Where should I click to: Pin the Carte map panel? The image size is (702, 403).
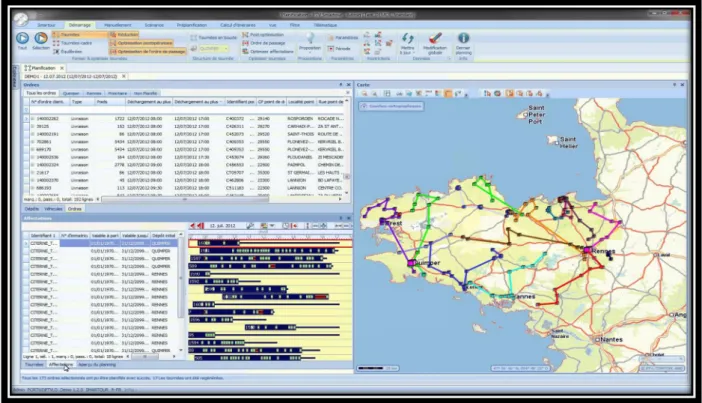tap(674, 85)
